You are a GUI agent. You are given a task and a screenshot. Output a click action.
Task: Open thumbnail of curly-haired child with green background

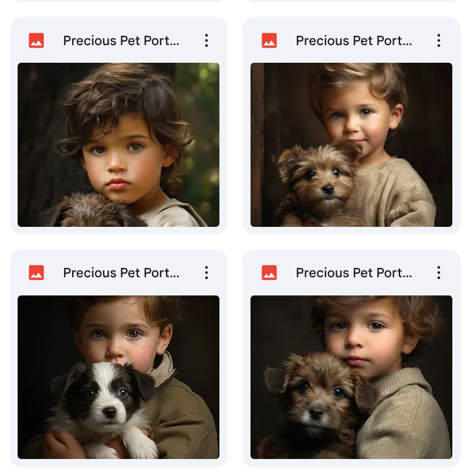(x=119, y=145)
